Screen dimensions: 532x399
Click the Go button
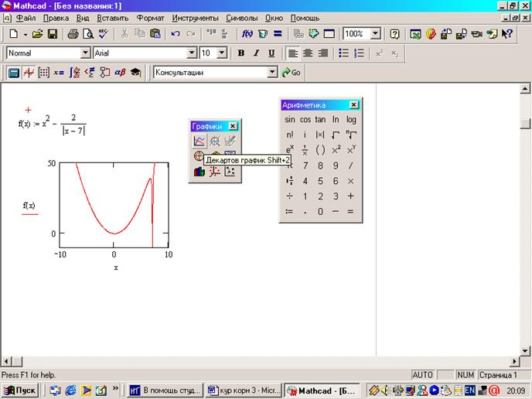(x=292, y=73)
